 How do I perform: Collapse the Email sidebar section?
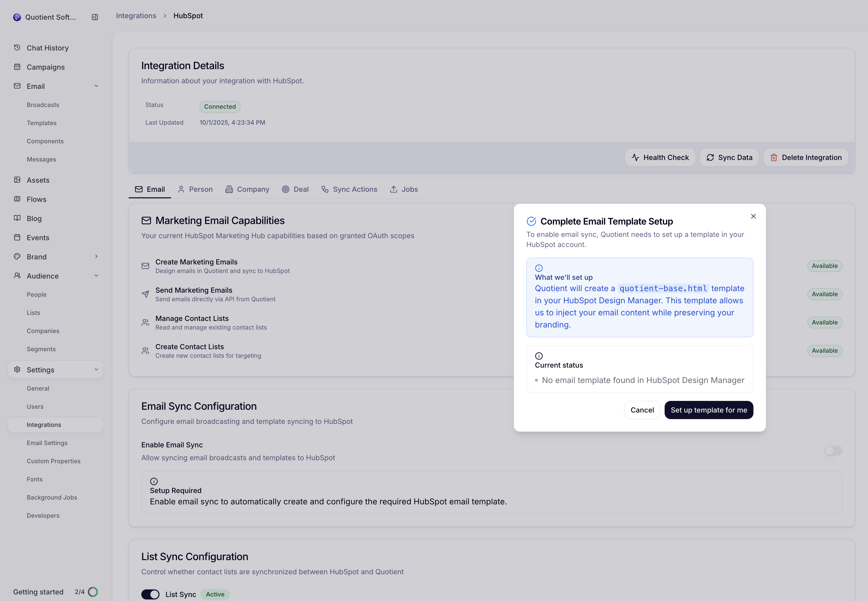pyautogui.click(x=97, y=86)
